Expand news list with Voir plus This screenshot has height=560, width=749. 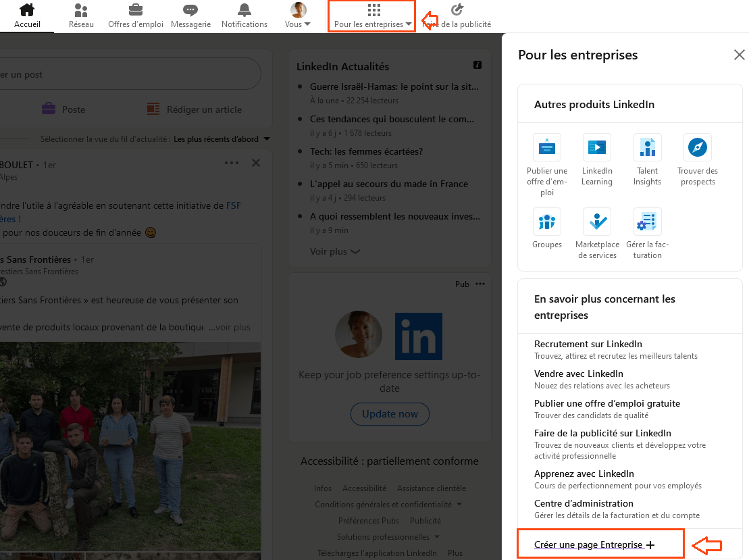coord(335,251)
